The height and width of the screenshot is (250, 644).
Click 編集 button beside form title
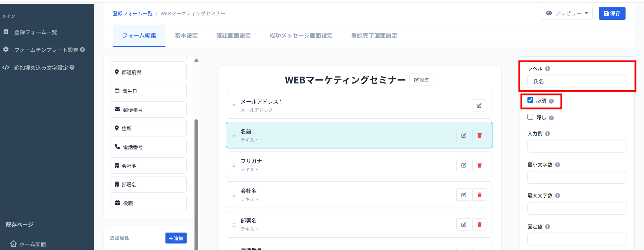[421, 80]
